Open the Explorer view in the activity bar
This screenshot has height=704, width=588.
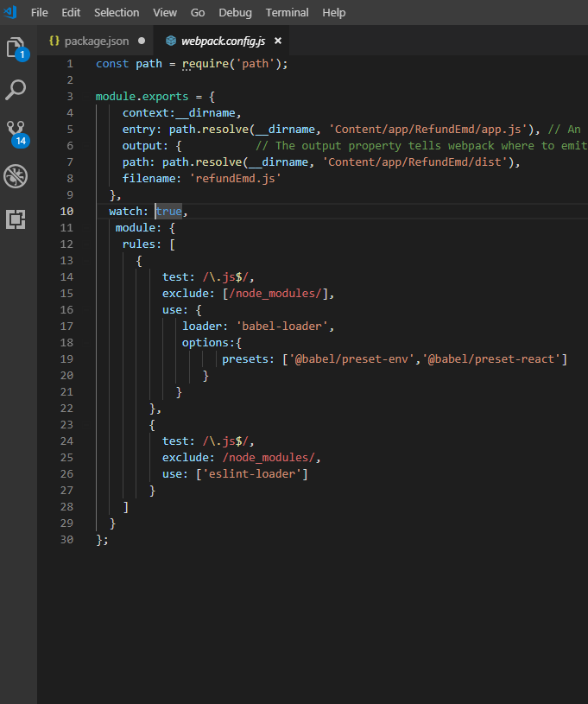pos(17,48)
